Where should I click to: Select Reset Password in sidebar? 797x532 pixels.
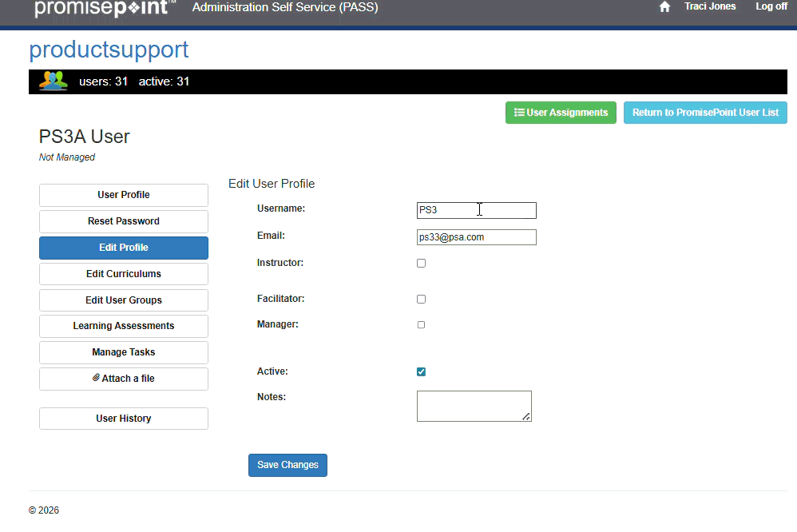124,221
